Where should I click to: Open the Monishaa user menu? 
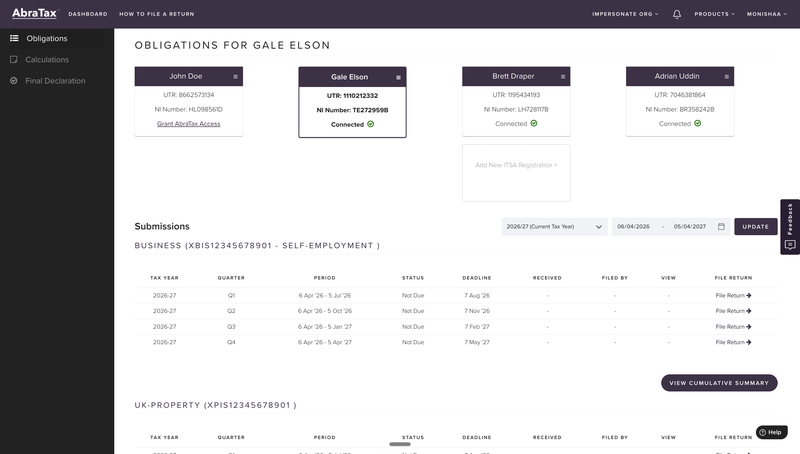(767, 14)
